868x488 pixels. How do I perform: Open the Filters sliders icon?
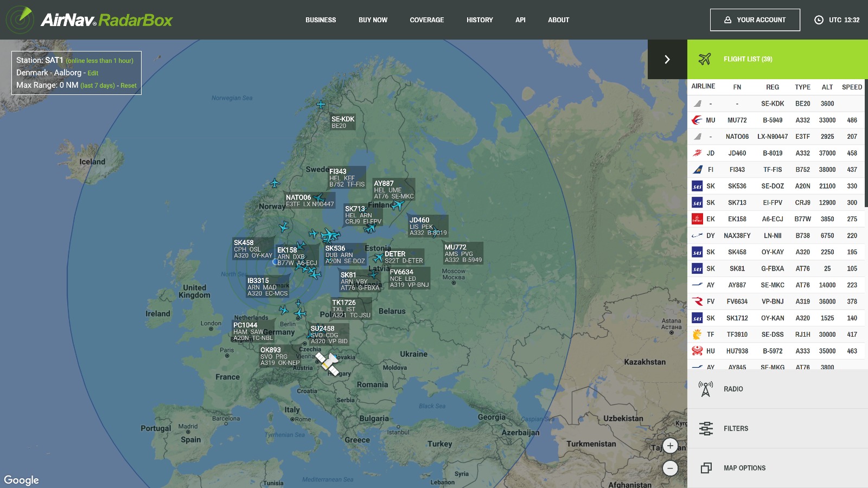click(706, 428)
